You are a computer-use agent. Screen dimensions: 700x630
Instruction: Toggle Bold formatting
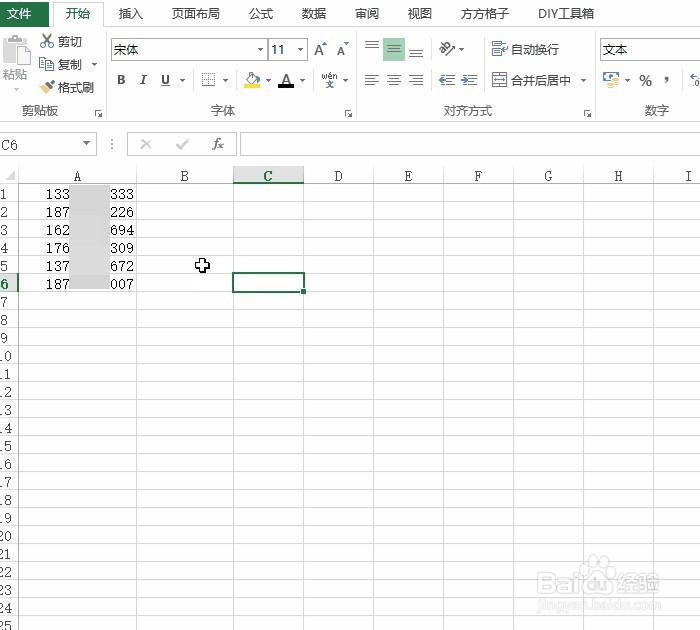[121, 80]
